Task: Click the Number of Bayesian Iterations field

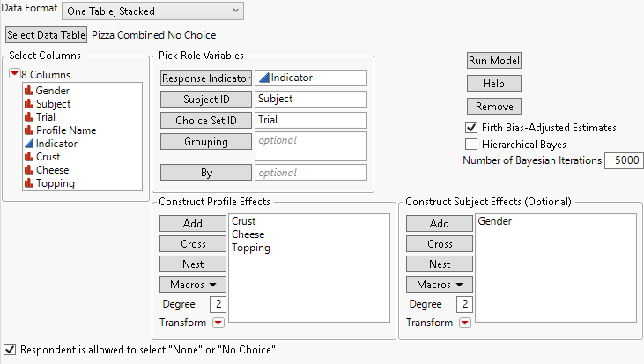Action: point(624,160)
